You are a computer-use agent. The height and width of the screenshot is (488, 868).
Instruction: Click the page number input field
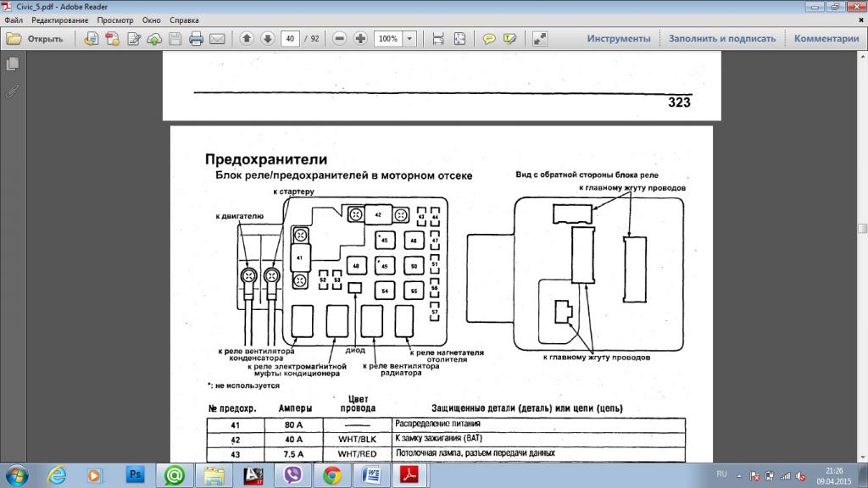pyautogui.click(x=291, y=39)
